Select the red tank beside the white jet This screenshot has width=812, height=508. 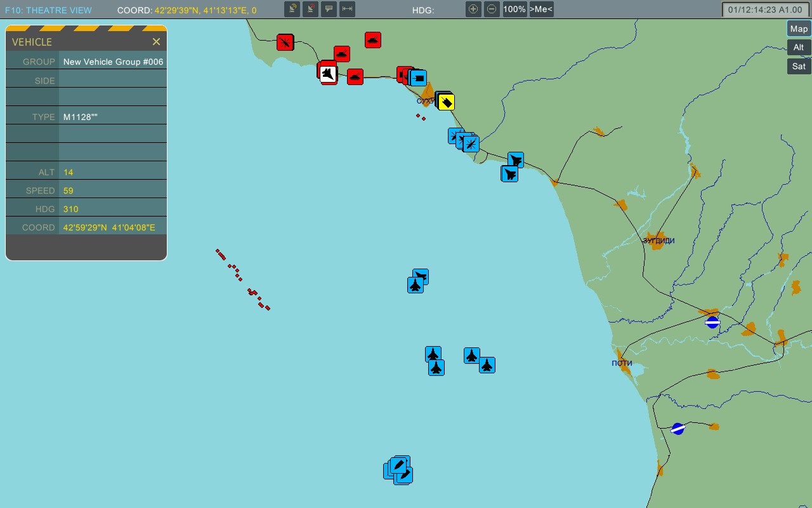tap(342, 53)
